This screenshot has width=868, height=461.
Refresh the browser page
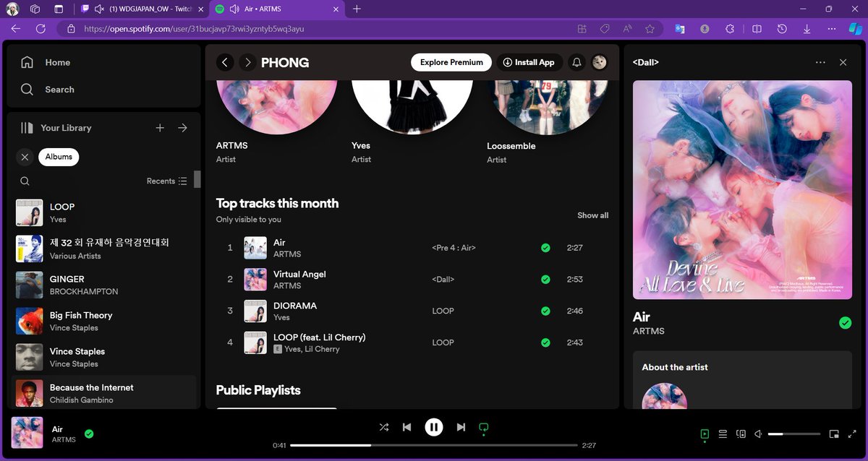tap(41, 29)
